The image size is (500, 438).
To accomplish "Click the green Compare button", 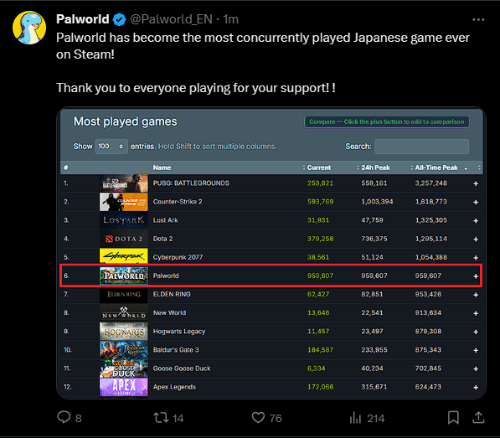I will 387,122.
